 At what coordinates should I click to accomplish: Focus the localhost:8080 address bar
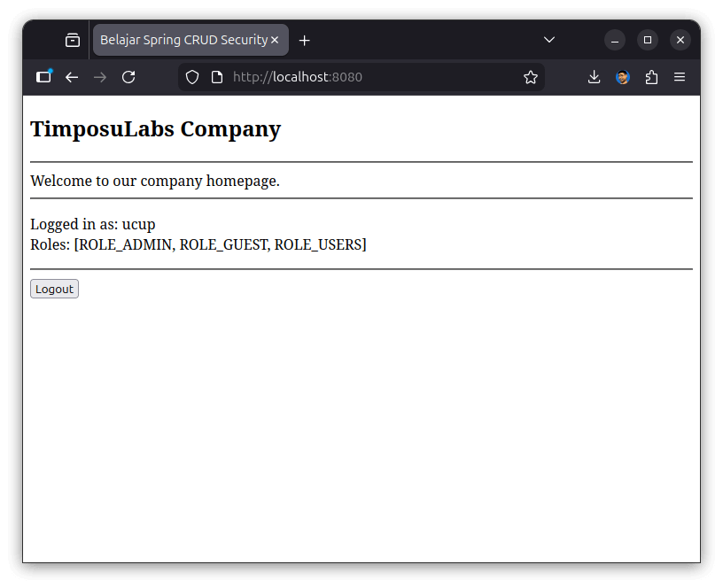(x=372, y=77)
